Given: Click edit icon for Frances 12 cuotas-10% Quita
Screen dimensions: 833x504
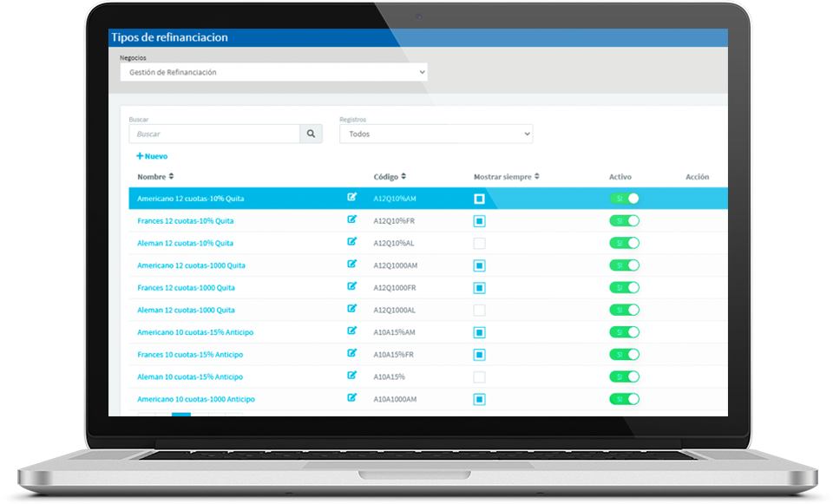Looking at the screenshot, I should 351,220.
